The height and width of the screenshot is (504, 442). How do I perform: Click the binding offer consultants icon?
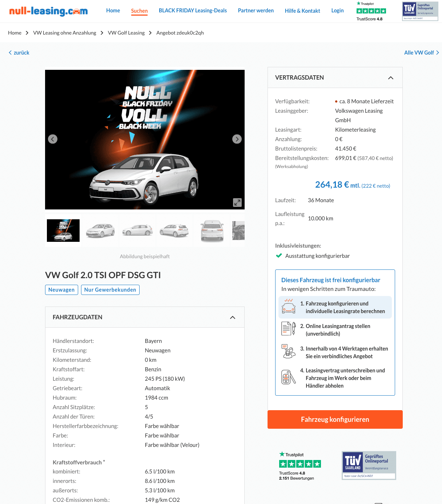click(289, 351)
